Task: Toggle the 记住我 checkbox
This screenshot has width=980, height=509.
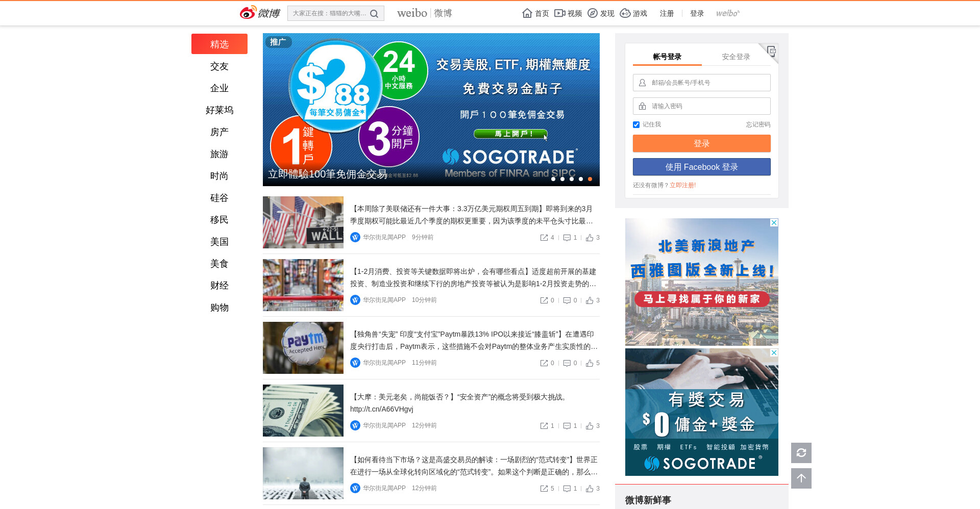Action: point(636,124)
